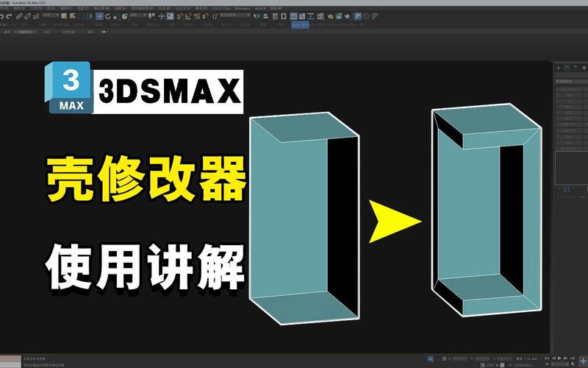Click the Align tool icon
The width and height of the screenshot is (588, 368).
[266, 16]
